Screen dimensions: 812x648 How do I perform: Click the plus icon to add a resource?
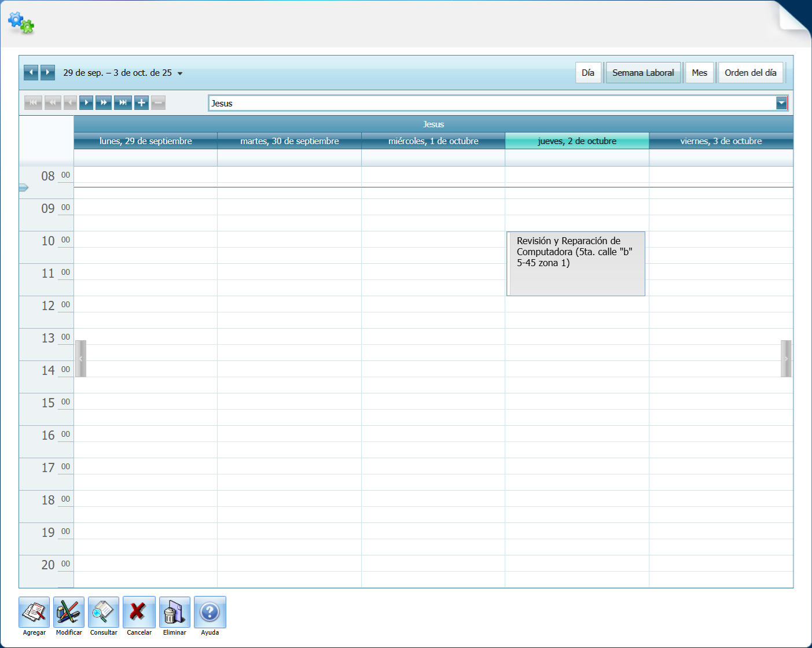(x=141, y=102)
